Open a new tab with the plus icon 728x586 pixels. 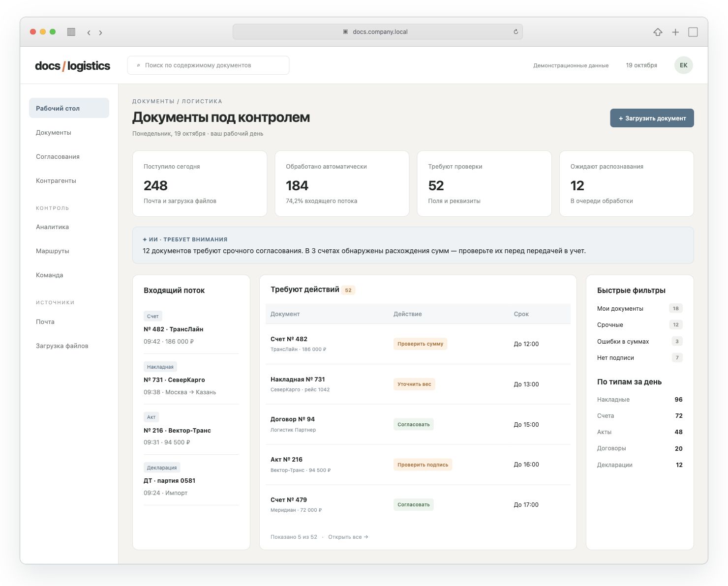[675, 32]
